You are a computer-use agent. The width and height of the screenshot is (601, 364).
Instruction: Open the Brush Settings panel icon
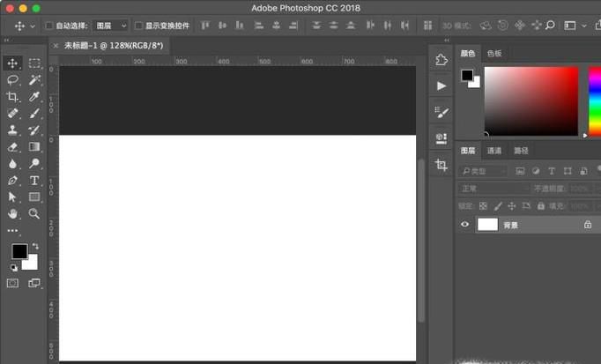[441, 112]
